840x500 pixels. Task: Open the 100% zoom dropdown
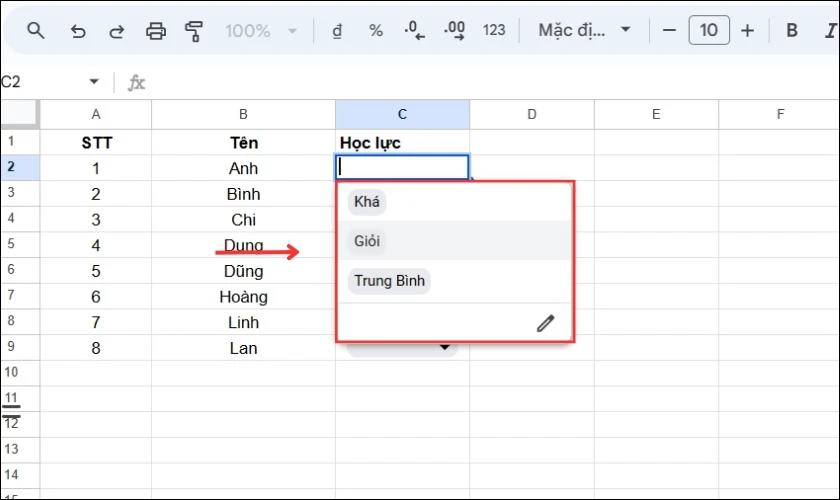pos(261,31)
